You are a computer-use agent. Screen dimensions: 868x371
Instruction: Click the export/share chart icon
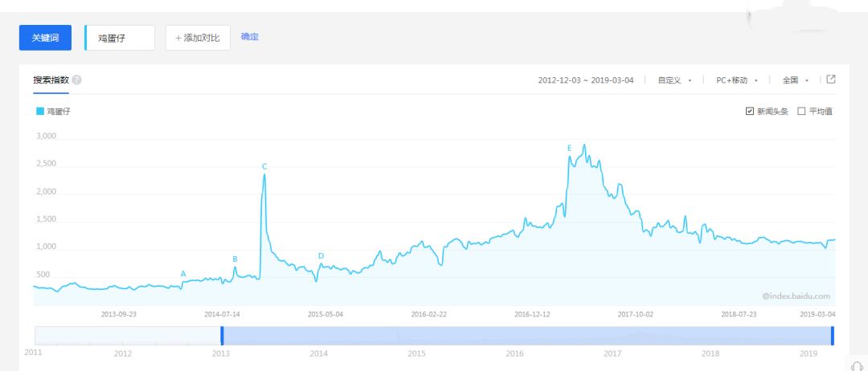pyautogui.click(x=831, y=79)
